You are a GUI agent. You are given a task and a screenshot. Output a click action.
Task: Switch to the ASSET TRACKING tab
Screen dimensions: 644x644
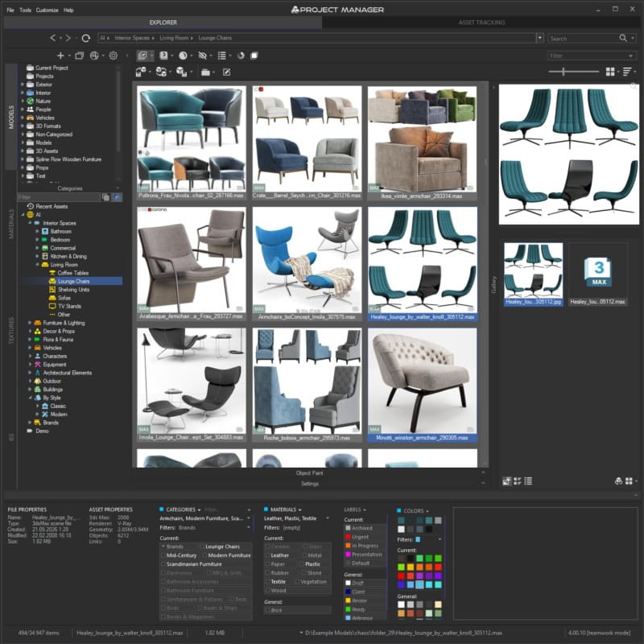[x=481, y=23]
